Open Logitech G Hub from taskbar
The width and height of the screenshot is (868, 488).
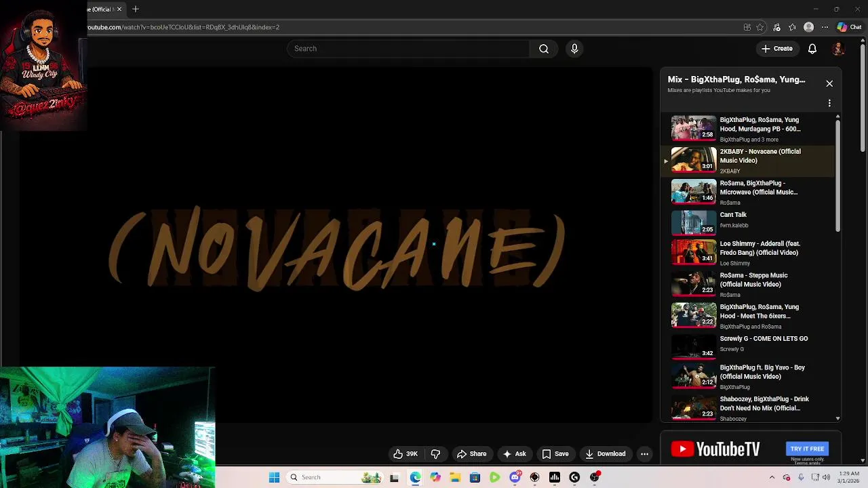click(x=574, y=477)
